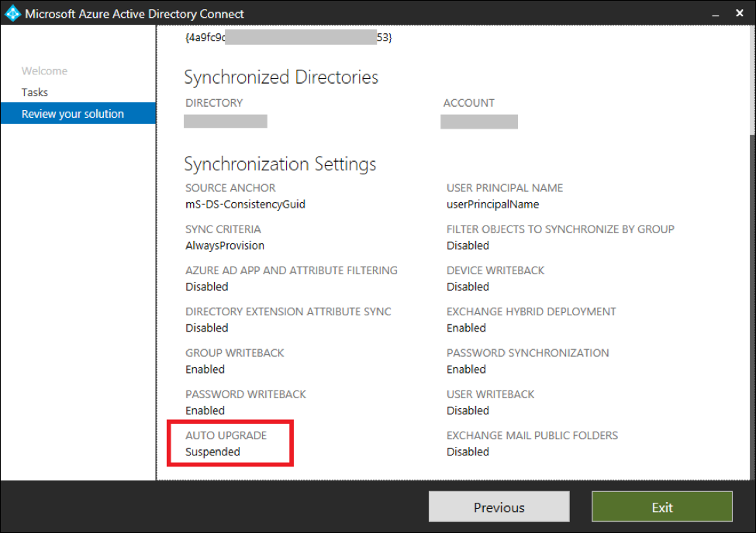Screen dimensions: 756x533
Task: Click the Previous button
Action: tap(499, 507)
